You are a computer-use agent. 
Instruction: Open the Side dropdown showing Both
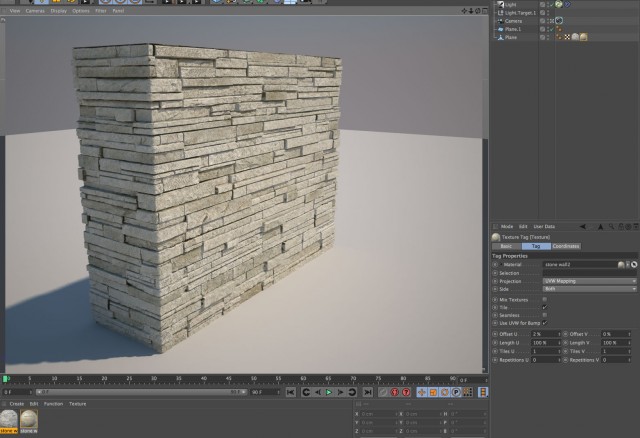tap(589, 289)
